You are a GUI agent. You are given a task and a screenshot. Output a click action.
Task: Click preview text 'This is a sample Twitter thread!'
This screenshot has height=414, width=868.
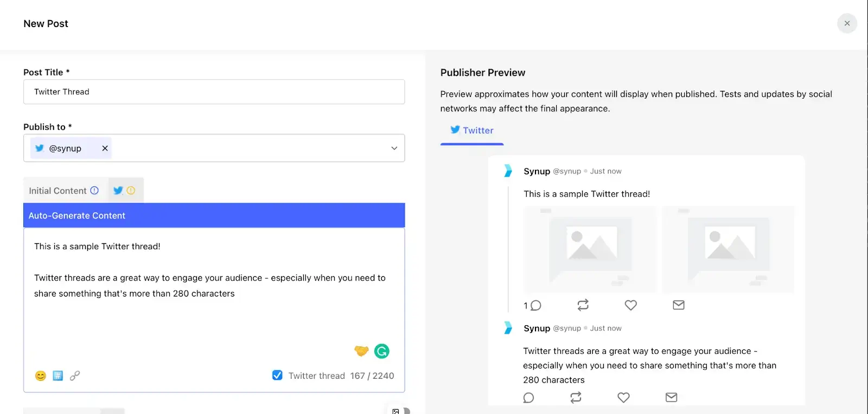point(587,194)
